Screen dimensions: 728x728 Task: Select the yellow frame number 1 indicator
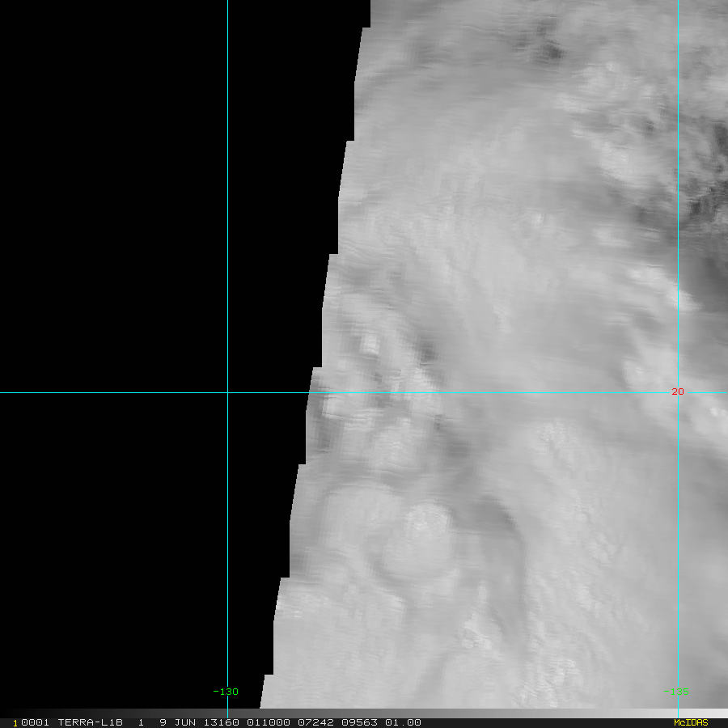[x=15, y=723]
